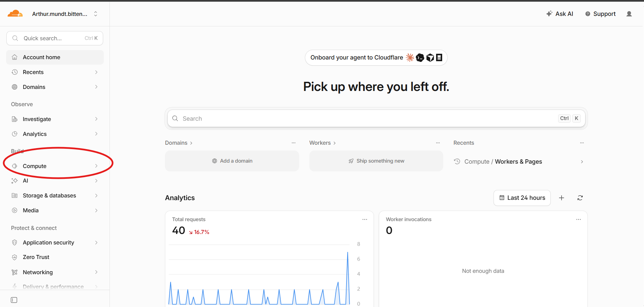Click the Ship something new rocket icon
644x307 pixels.
pyautogui.click(x=351, y=161)
